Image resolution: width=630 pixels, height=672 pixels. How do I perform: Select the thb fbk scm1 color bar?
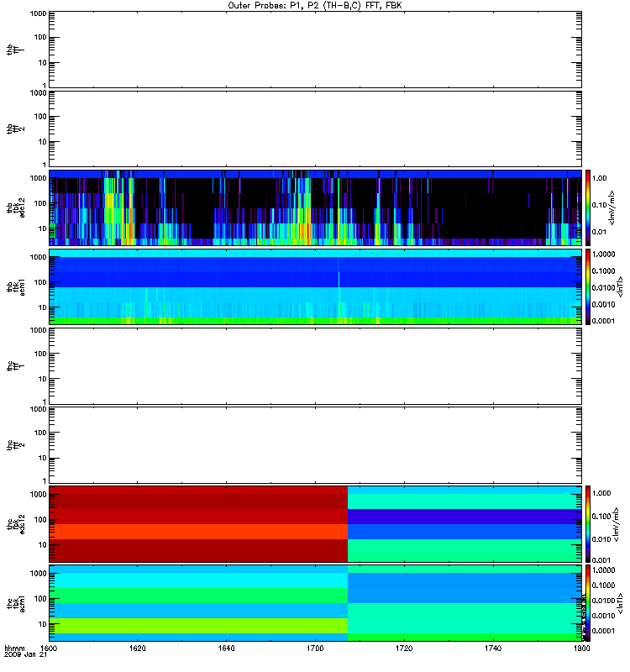(x=588, y=286)
